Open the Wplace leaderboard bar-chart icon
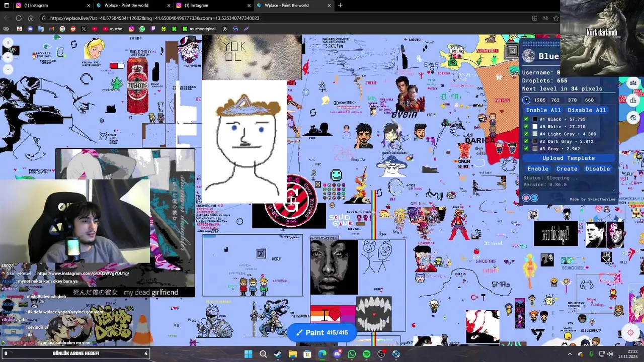Viewport: 644px width, 362px height. [x=633, y=100]
